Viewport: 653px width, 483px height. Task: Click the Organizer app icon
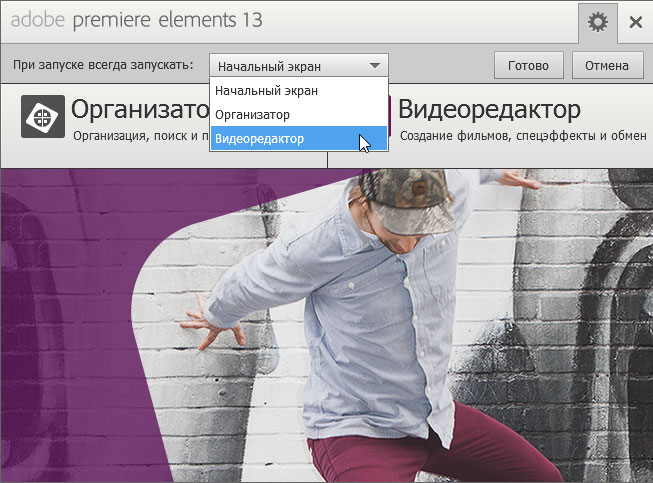(43, 116)
